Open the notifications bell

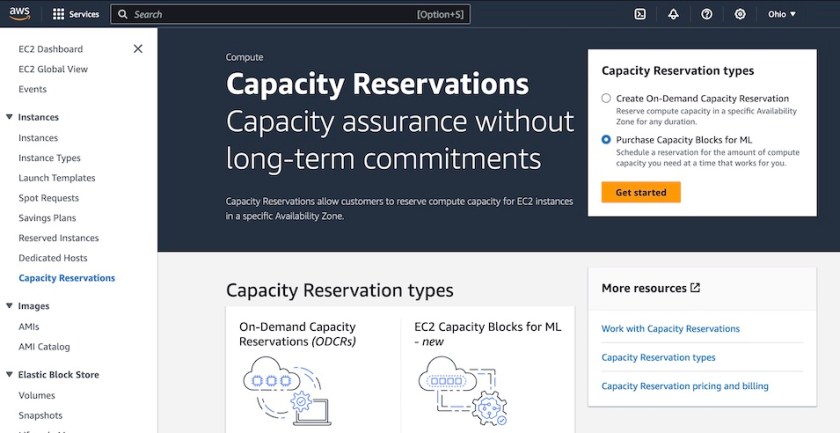[x=673, y=14]
